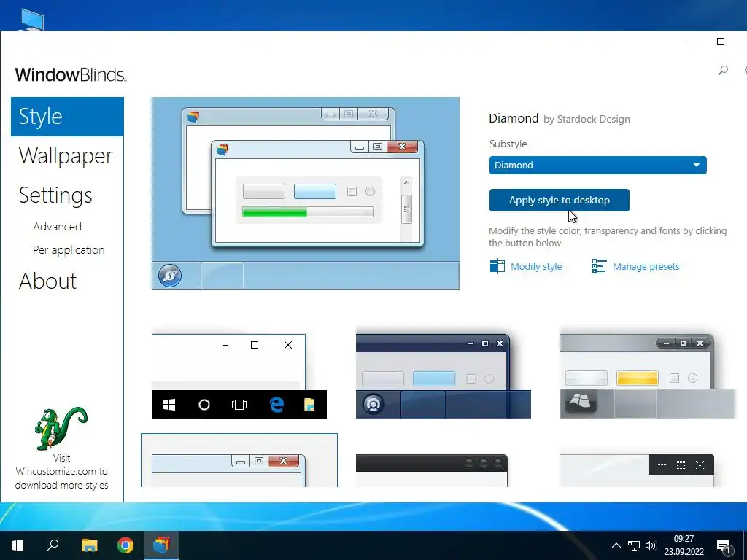
Task: Open the Windows Start menu
Action: tap(18, 545)
